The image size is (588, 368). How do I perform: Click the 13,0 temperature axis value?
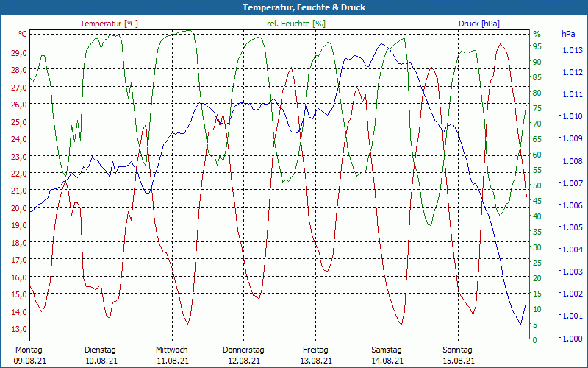(x=19, y=329)
